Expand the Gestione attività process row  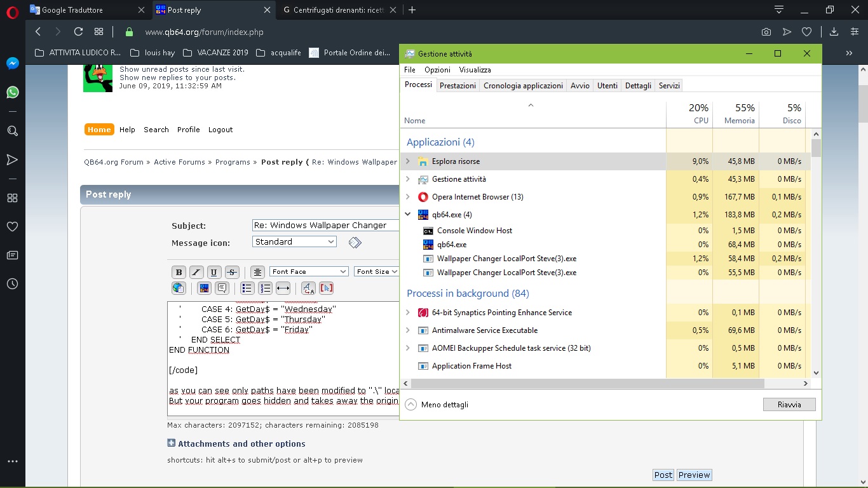(408, 179)
